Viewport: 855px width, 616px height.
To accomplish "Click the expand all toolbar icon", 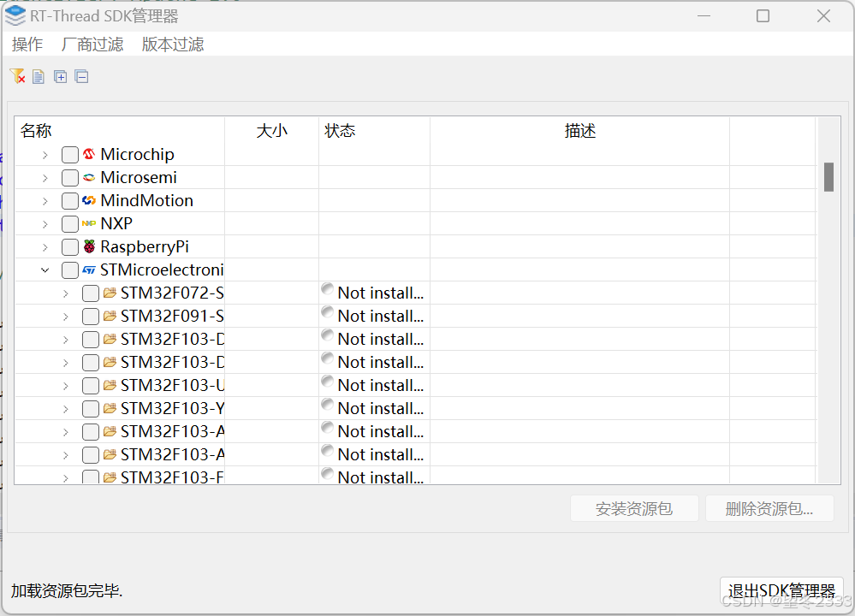I will 60,77.
